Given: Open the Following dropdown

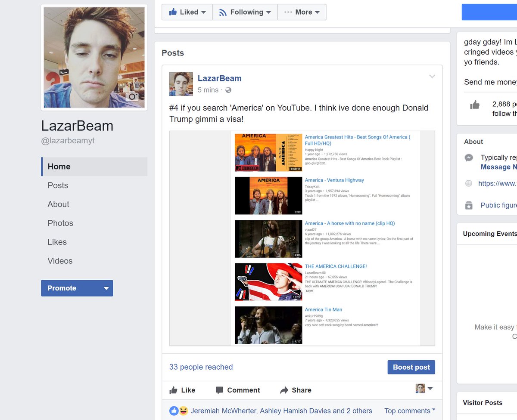Looking at the screenshot, I should [245, 12].
